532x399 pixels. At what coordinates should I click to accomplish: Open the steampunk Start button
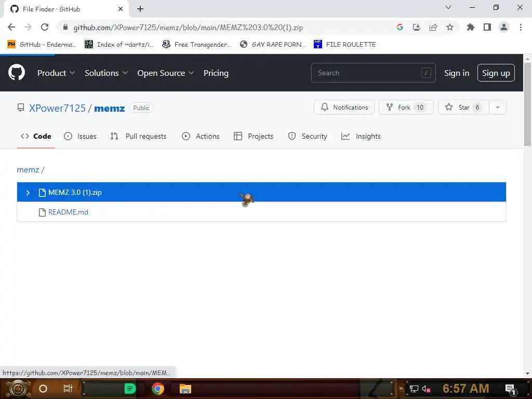click(x=18, y=389)
